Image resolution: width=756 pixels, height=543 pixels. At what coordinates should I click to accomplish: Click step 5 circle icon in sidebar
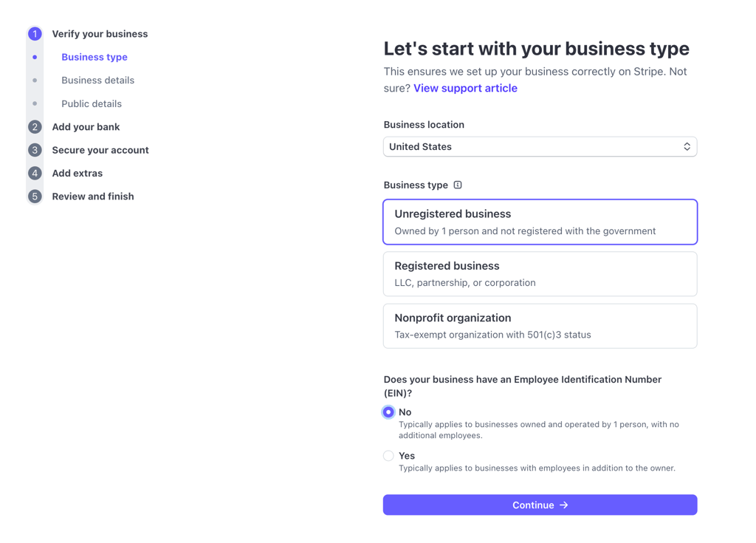35,197
